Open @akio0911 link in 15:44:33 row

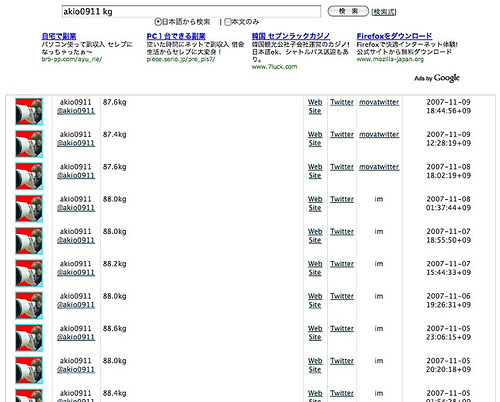pyautogui.click(x=76, y=273)
